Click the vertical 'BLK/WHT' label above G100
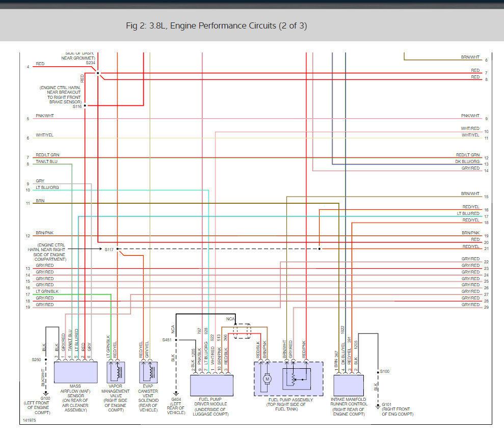The width and height of the screenshot is (504, 437). [43, 377]
